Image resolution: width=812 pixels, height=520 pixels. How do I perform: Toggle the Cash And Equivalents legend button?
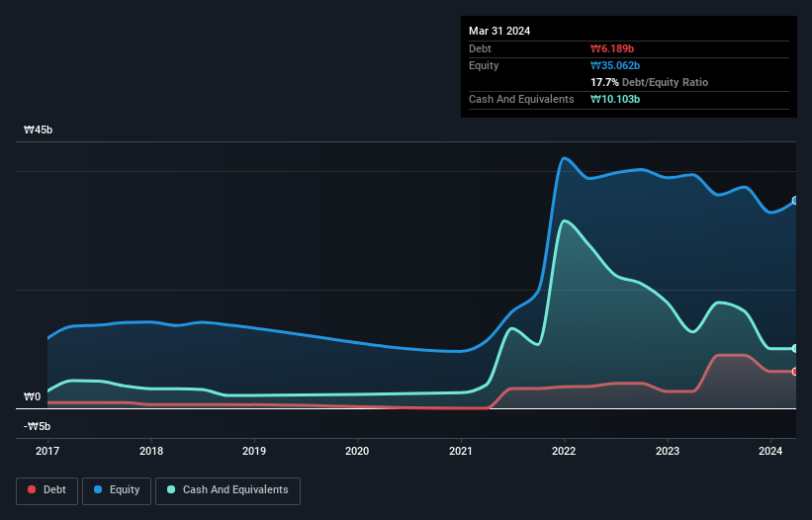tap(227, 490)
